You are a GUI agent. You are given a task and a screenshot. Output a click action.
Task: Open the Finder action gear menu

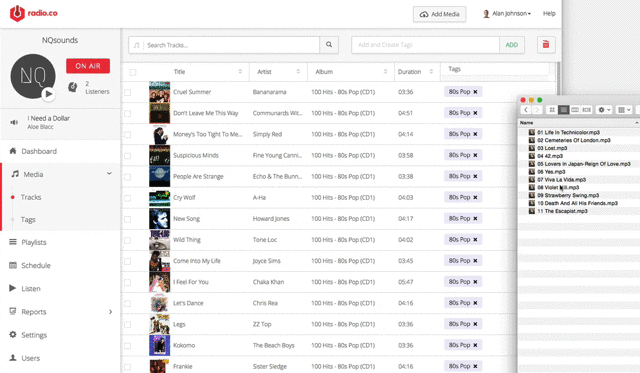[x=604, y=110]
